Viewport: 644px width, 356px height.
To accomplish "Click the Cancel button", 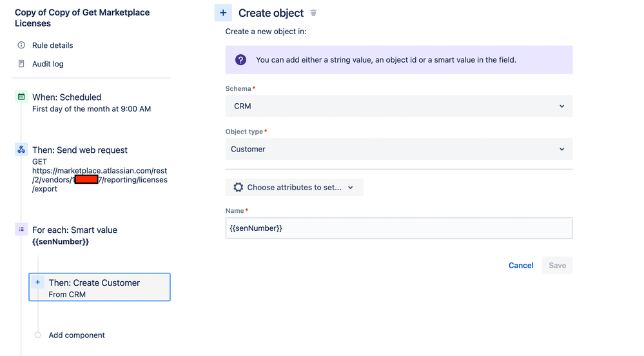I will click(521, 265).
